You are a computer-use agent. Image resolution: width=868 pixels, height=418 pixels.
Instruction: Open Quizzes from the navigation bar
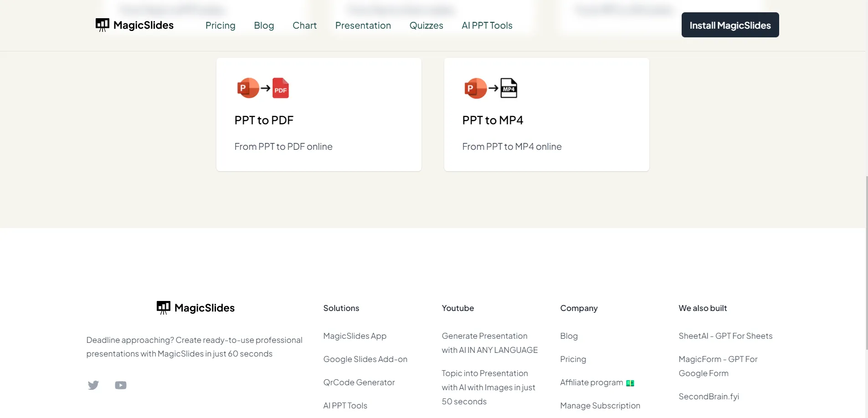426,25
